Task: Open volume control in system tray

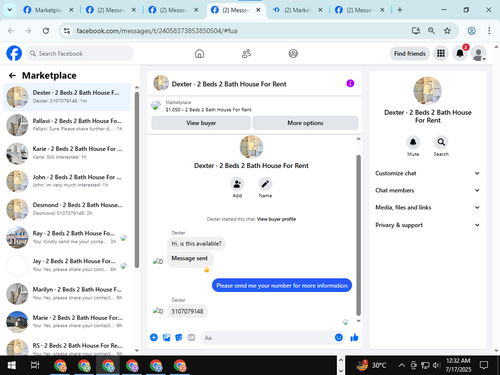Action: [436, 365]
